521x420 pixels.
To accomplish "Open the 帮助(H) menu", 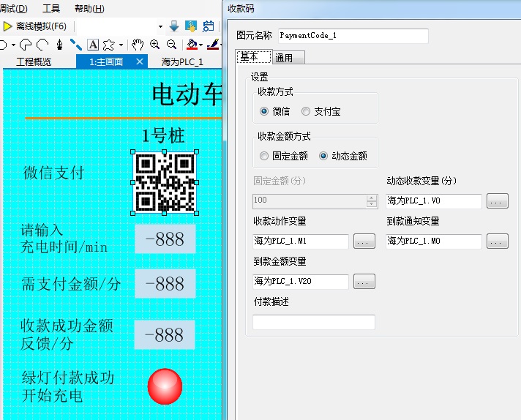I will tap(89, 9).
